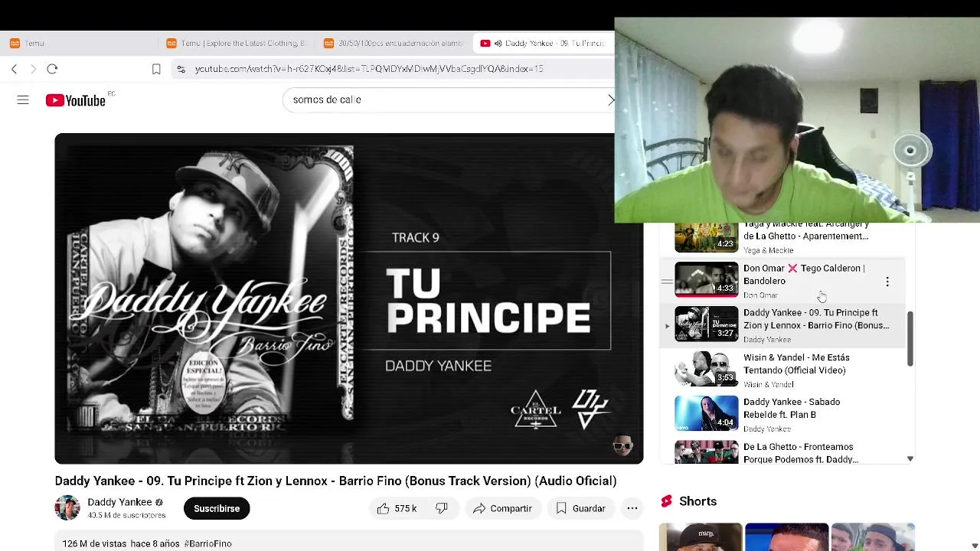
Task: Play Don Omar Tego Calderon Bandolero
Action: pos(706,279)
